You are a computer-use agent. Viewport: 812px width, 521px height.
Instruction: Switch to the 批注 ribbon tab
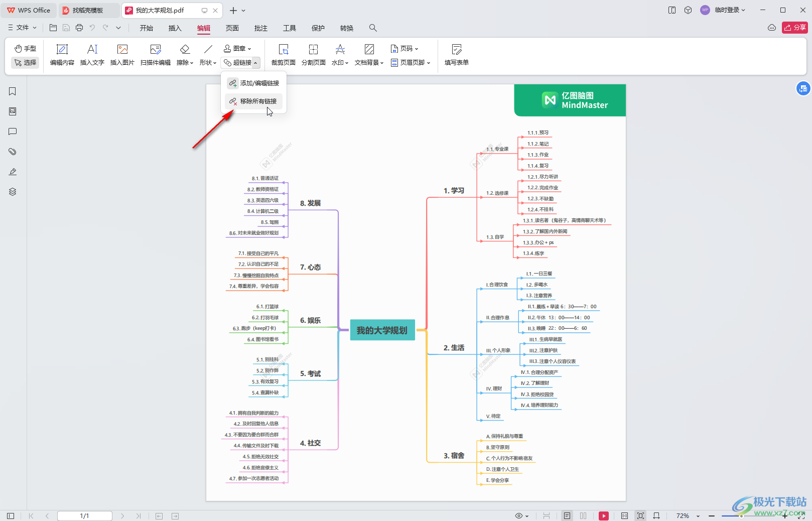tap(261, 28)
